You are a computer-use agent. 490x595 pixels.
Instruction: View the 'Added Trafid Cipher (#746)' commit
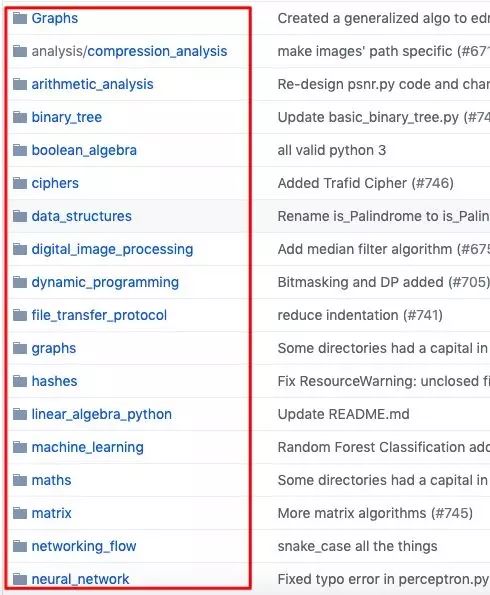pyautogui.click(x=366, y=183)
